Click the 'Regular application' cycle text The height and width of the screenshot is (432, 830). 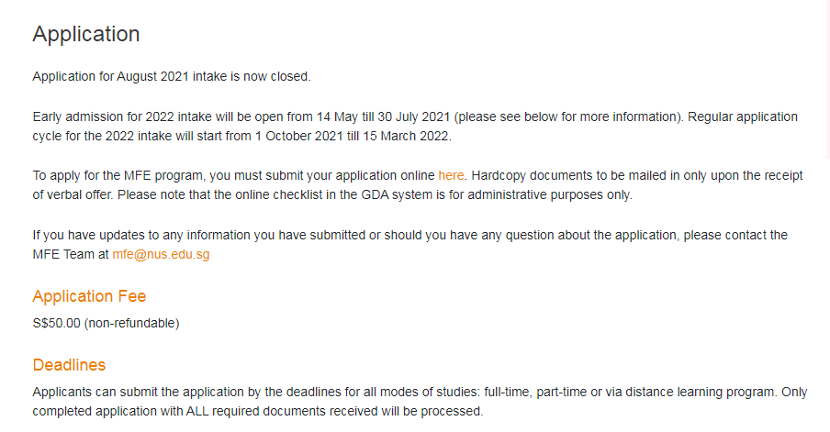point(743,116)
